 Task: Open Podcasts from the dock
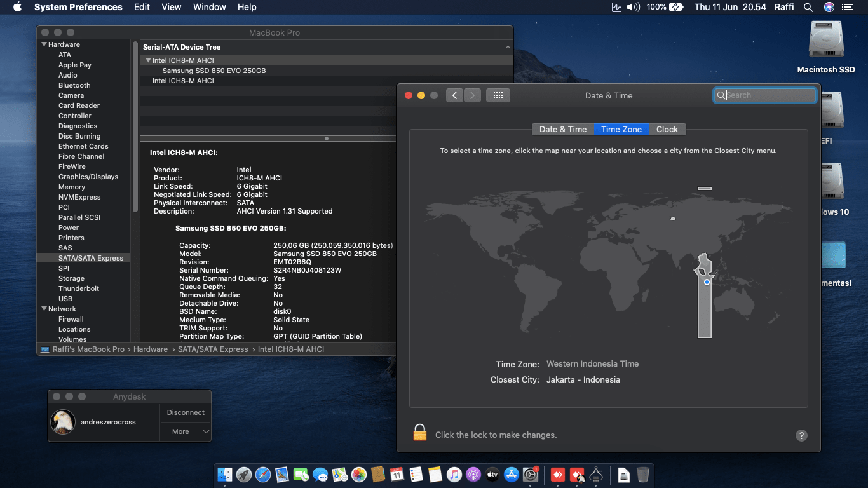473,474
